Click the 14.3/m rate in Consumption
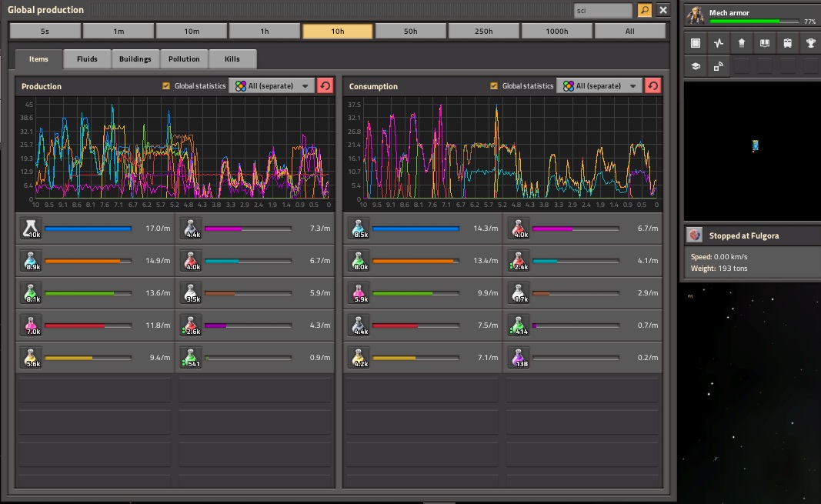This screenshot has height=504, width=821. click(486, 229)
